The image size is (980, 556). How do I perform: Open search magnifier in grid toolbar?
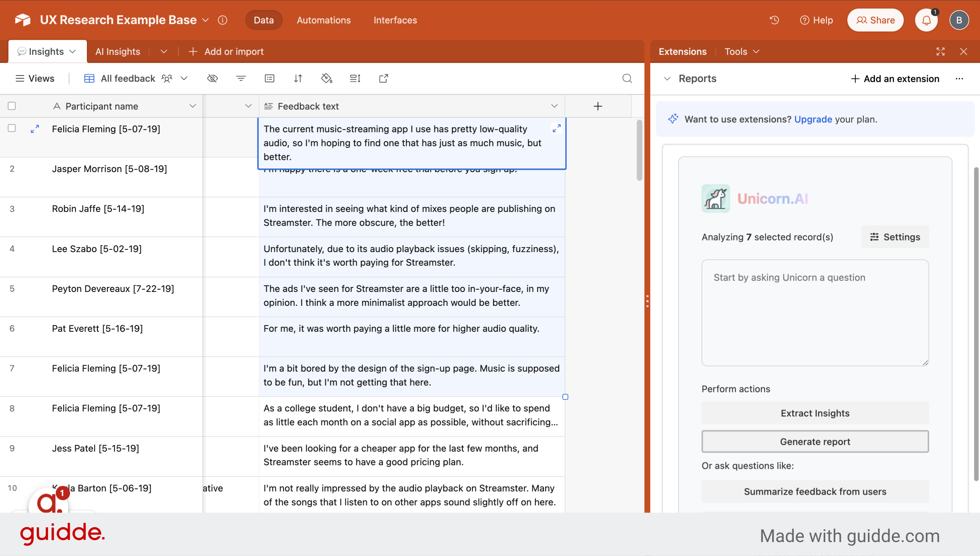pos(627,78)
